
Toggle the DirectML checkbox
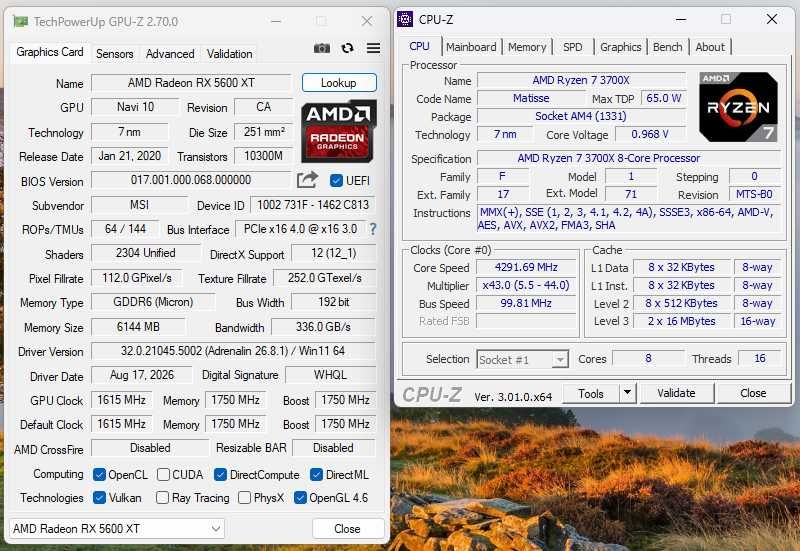click(x=316, y=474)
